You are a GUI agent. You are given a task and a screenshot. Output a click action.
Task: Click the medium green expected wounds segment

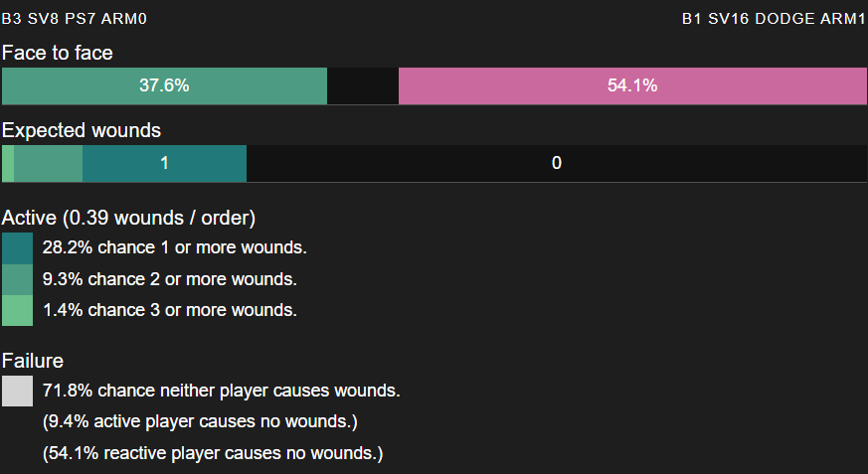(48, 163)
